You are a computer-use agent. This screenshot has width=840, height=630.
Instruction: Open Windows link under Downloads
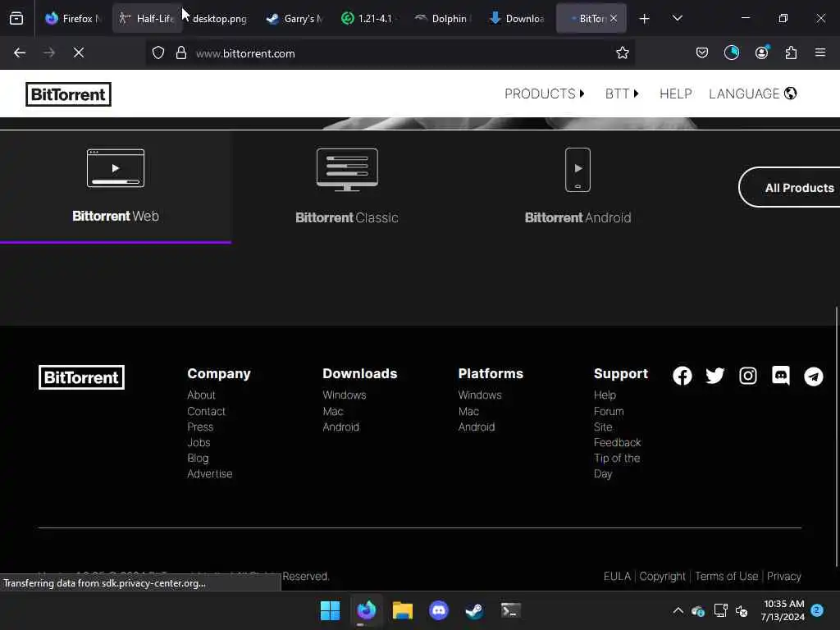pos(345,395)
